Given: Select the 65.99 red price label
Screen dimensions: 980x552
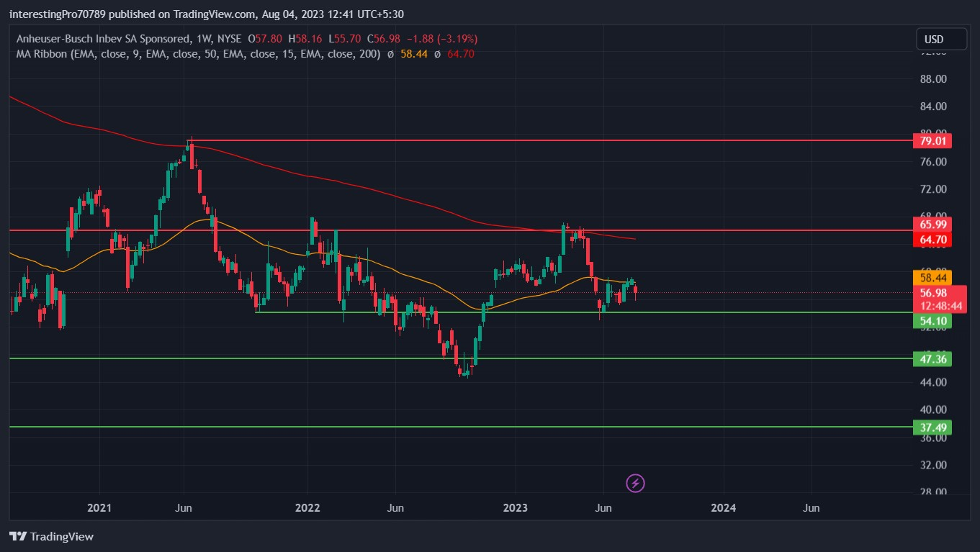Looking at the screenshot, I should tap(933, 225).
